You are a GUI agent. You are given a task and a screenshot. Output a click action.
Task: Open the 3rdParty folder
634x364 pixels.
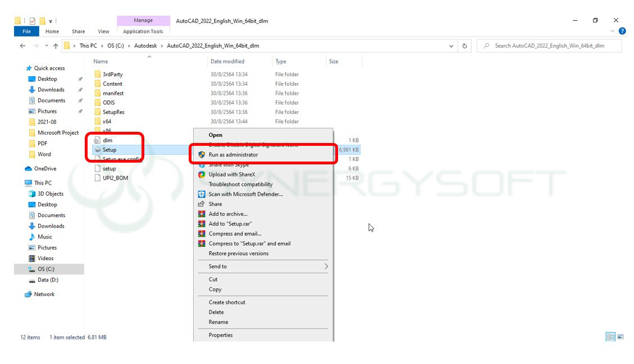point(113,74)
